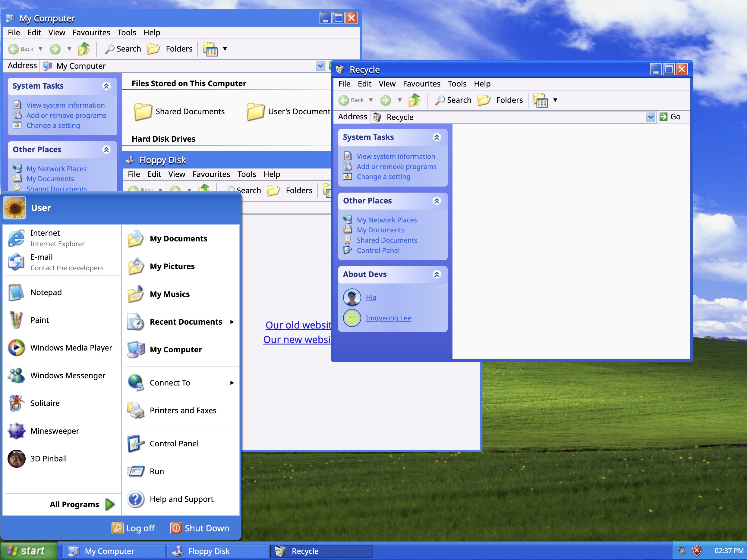Viewport: 747px width, 560px height.
Task: Switch to My Computer taskbar button
Action: point(114,551)
